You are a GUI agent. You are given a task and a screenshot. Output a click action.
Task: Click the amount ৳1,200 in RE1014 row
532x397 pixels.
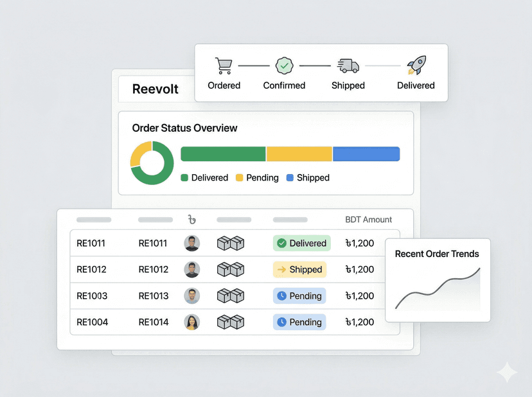(360, 322)
